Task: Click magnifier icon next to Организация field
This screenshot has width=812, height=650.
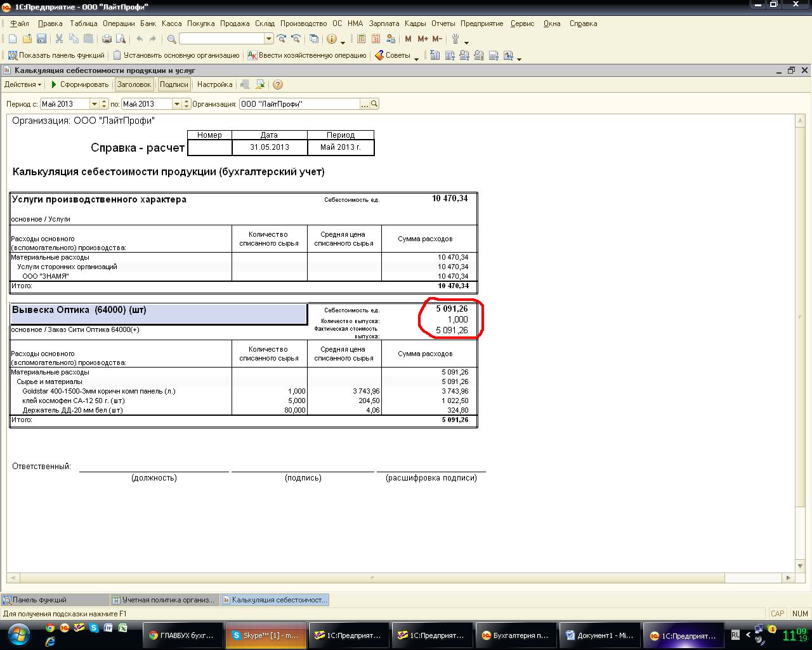Action: tap(374, 104)
